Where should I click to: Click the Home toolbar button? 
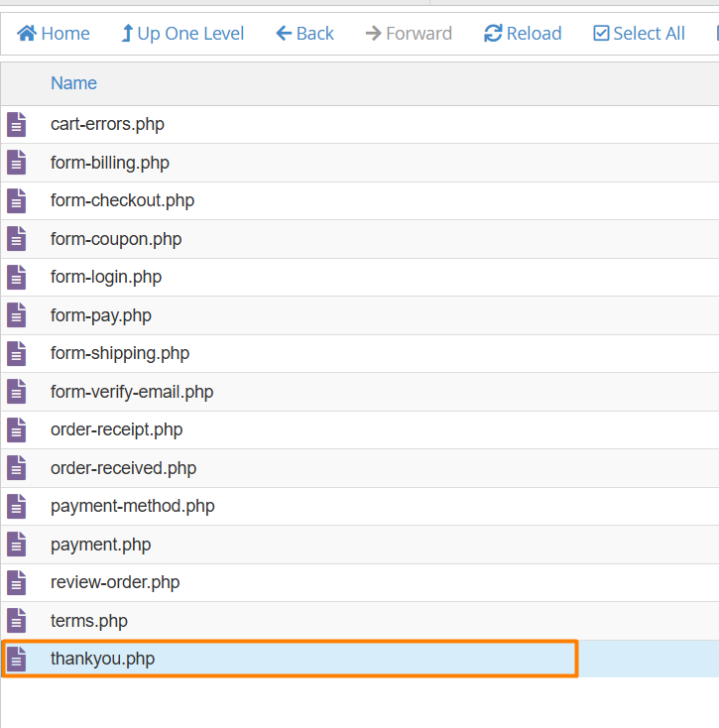(x=54, y=34)
